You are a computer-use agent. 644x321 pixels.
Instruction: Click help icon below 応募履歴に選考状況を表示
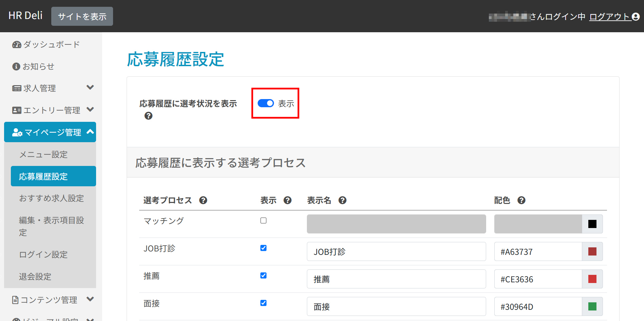pyautogui.click(x=148, y=116)
